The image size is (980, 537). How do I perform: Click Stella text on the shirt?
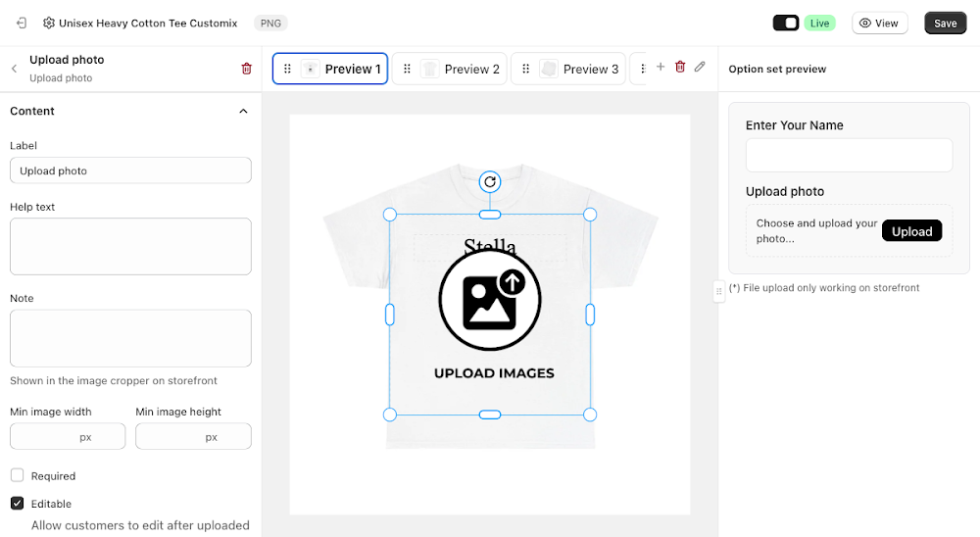[x=490, y=246]
